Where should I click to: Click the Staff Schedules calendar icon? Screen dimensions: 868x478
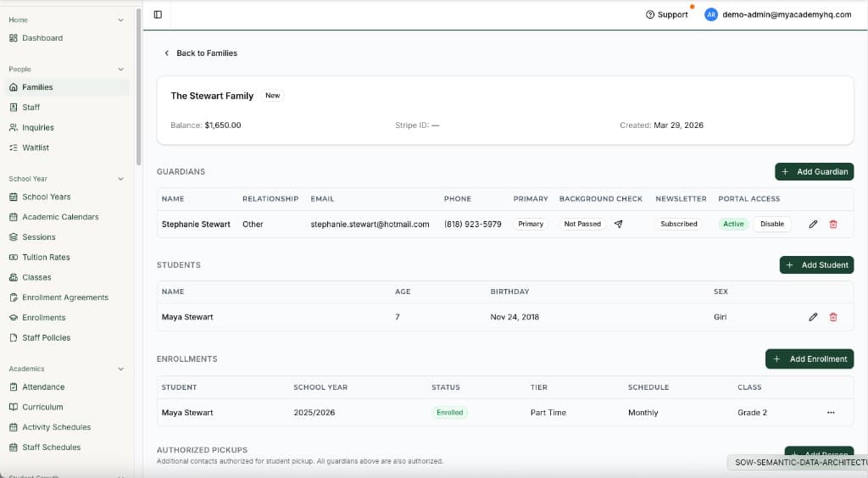(x=14, y=447)
